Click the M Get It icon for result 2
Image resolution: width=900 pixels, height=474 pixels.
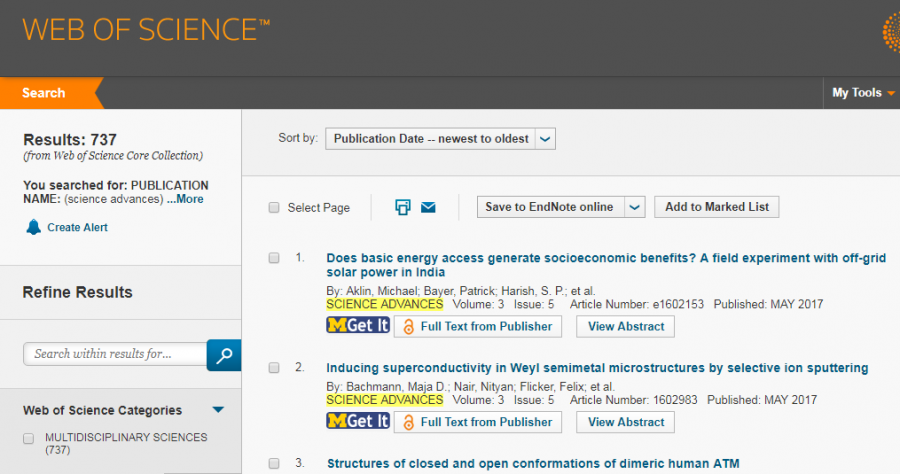pyautogui.click(x=357, y=422)
